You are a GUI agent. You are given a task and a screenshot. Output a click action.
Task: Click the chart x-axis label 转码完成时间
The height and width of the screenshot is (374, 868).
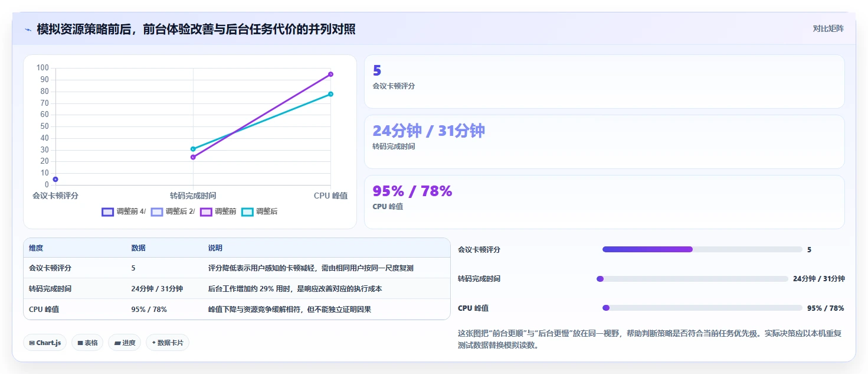click(x=193, y=196)
